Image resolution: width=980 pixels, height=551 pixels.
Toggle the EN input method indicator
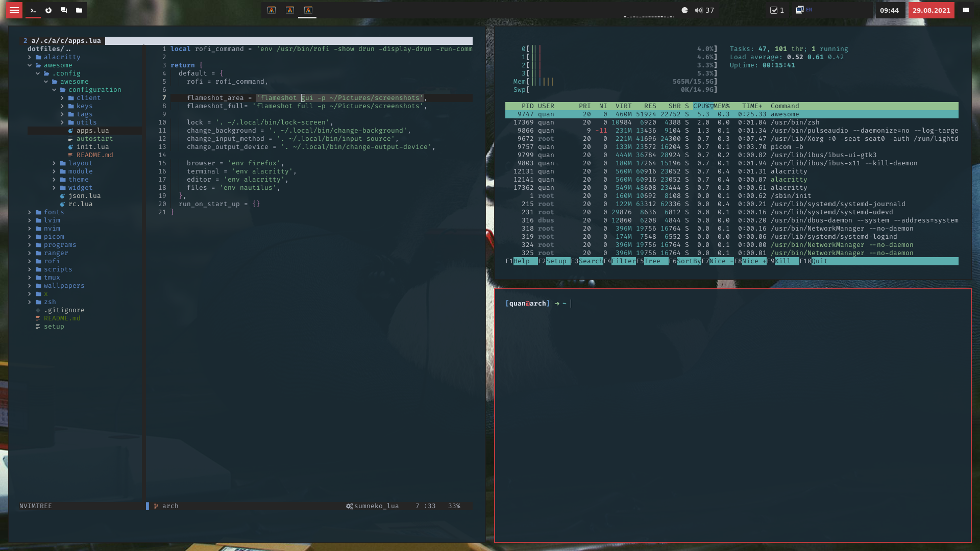[809, 10]
